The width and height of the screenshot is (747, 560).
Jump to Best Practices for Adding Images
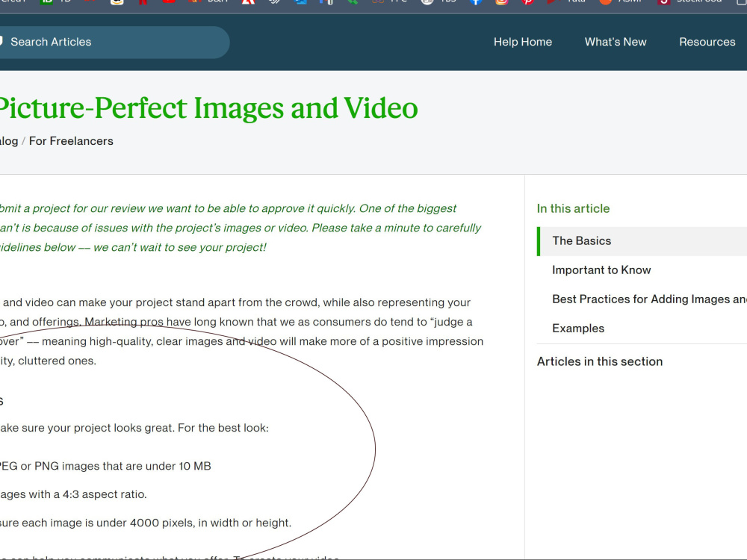click(649, 299)
